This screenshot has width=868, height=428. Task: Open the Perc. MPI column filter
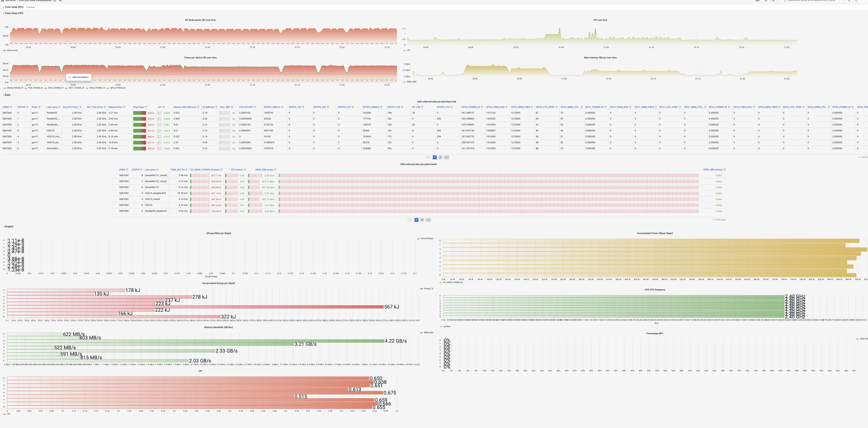[x=232, y=107]
